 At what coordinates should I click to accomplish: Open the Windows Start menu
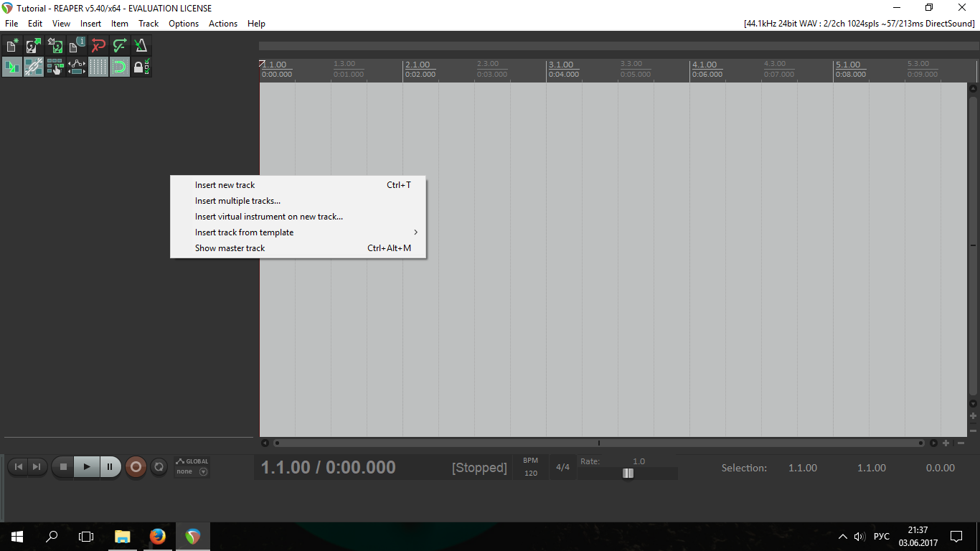pyautogui.click(x=17, y=537)
